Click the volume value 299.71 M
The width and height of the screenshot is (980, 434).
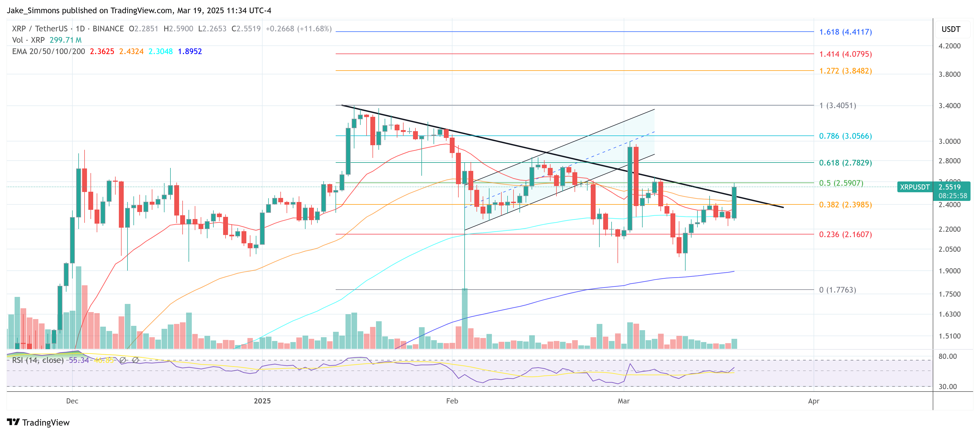click(65, 40)
